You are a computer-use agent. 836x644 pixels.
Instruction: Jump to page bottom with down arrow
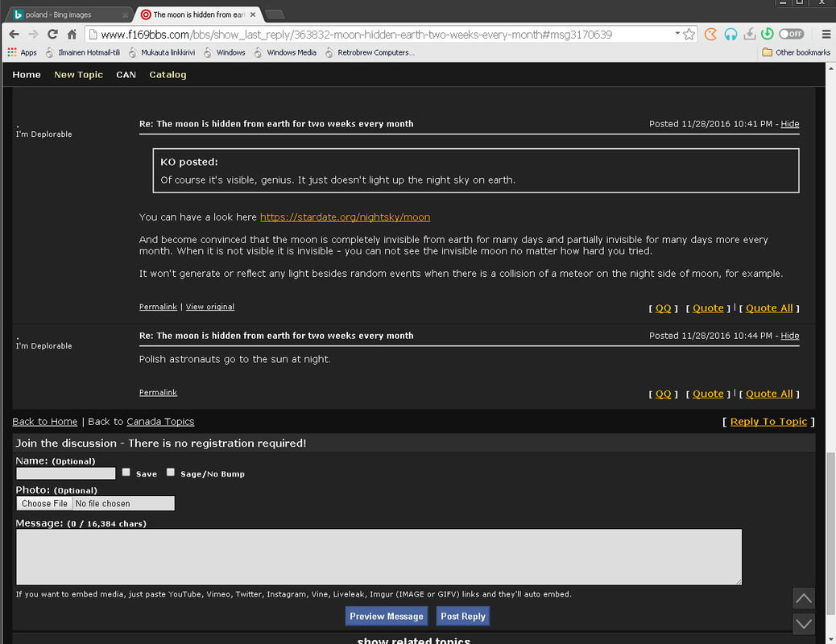(x=804, y=624)
